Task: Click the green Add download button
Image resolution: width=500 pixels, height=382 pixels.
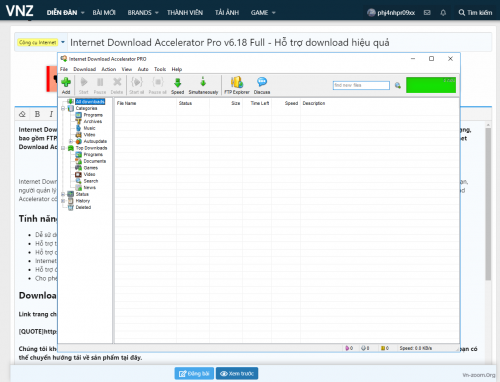Action: [66, 85]
